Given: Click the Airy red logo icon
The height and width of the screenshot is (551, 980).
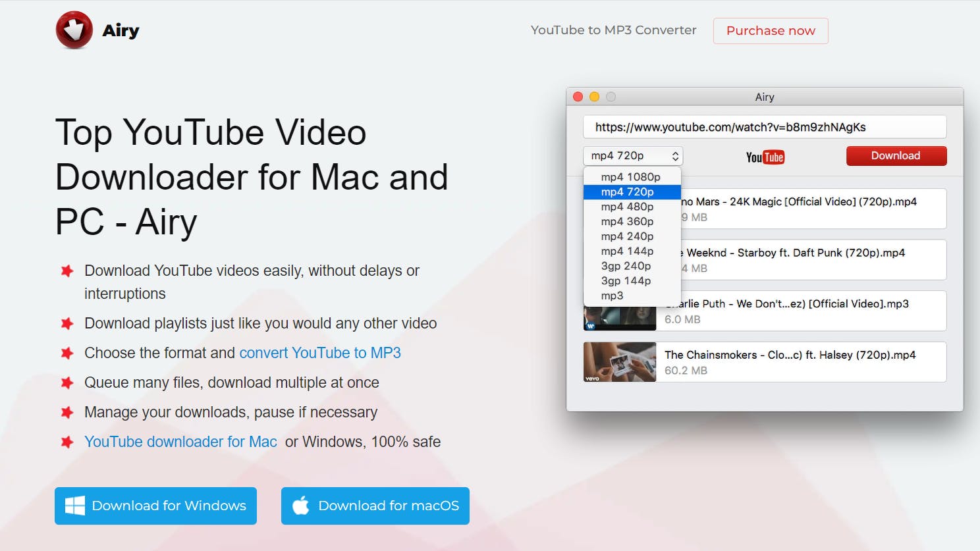Looking at the screenshot, I should (74, 30).
